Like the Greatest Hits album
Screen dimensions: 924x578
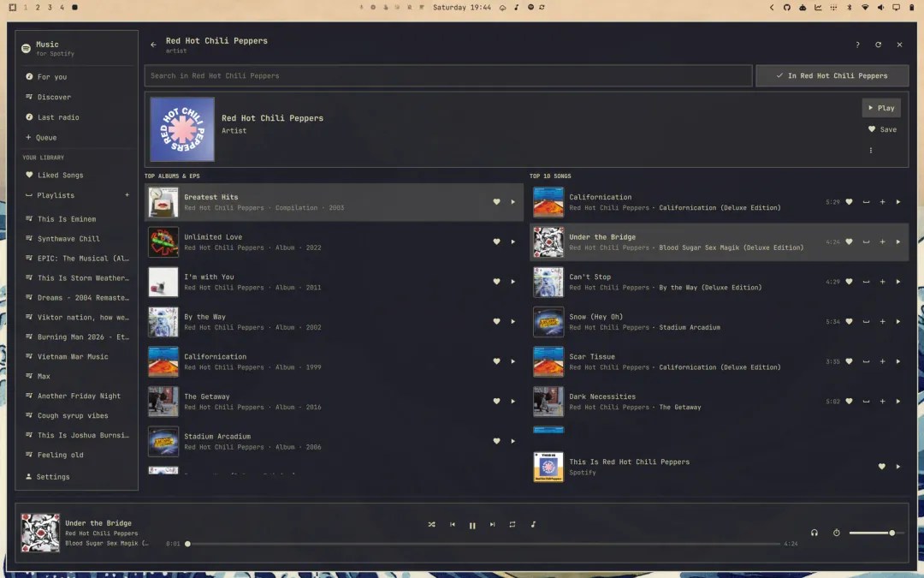click(x=497, y=202)
